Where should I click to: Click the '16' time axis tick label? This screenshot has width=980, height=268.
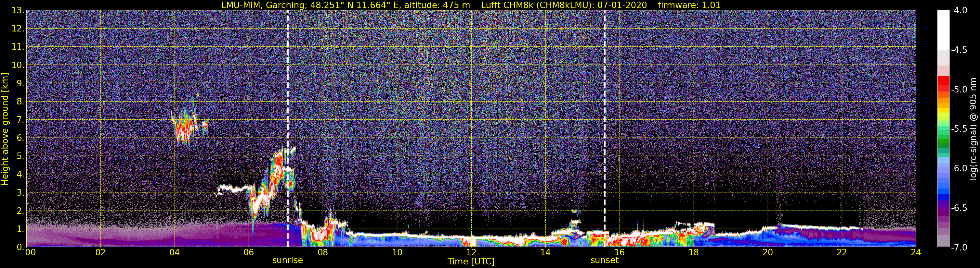pos(619,253)
